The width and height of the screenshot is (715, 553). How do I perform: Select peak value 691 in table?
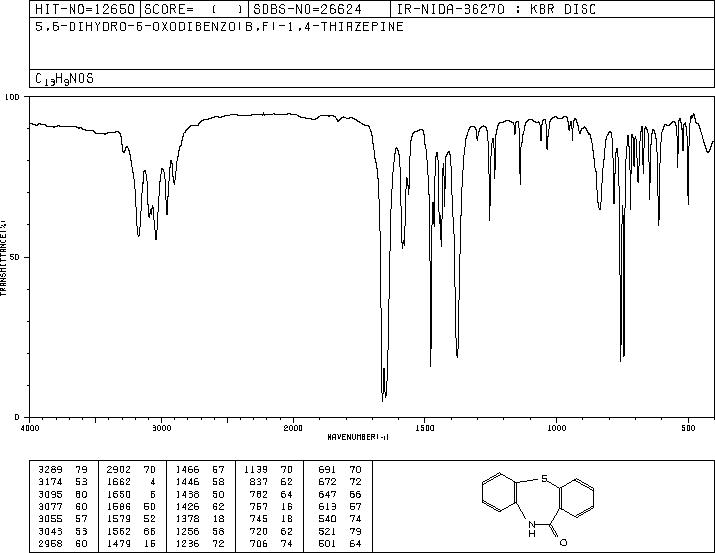(327, 470)
